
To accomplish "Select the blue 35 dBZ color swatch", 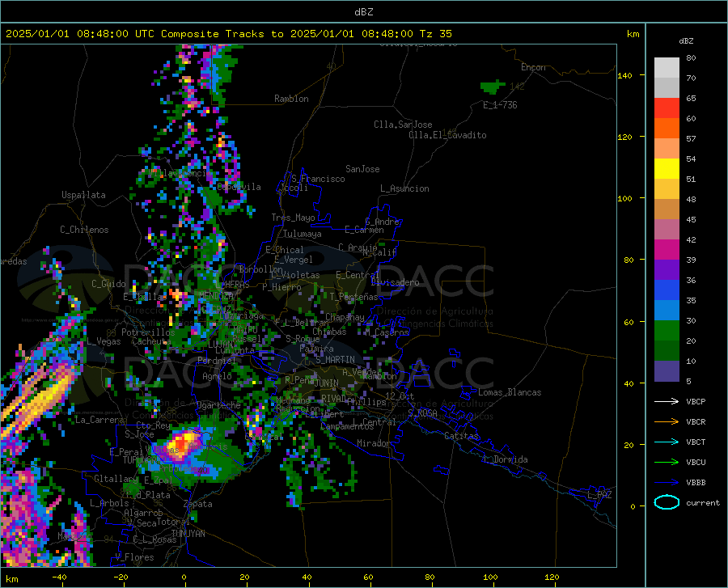I will coord(667,290).
